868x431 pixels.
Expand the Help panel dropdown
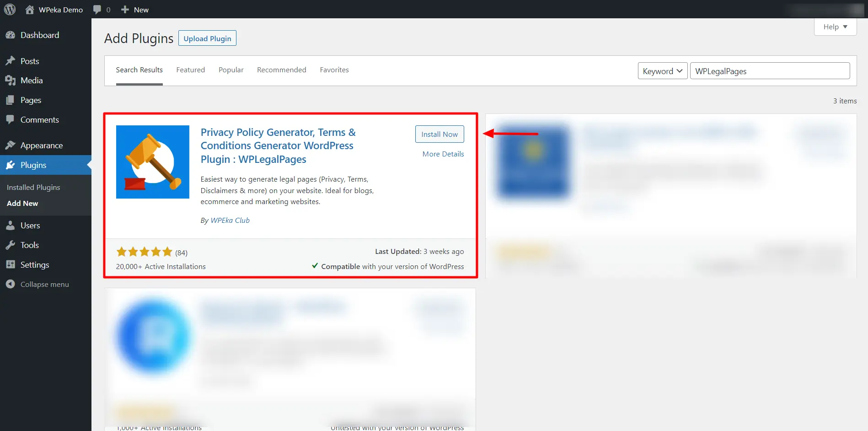835,27
